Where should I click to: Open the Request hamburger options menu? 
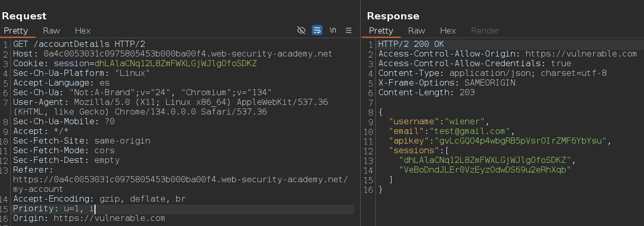[349, 31]
